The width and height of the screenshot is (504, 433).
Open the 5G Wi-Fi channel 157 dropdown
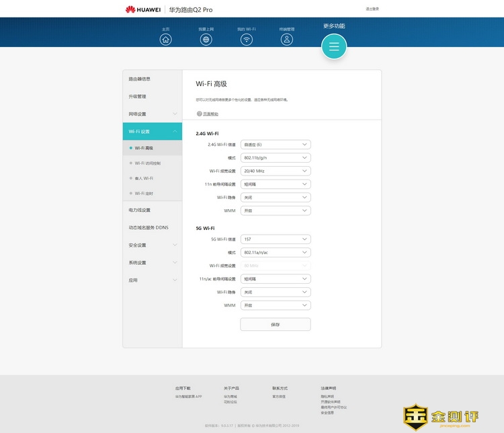[x=276, y=239]
